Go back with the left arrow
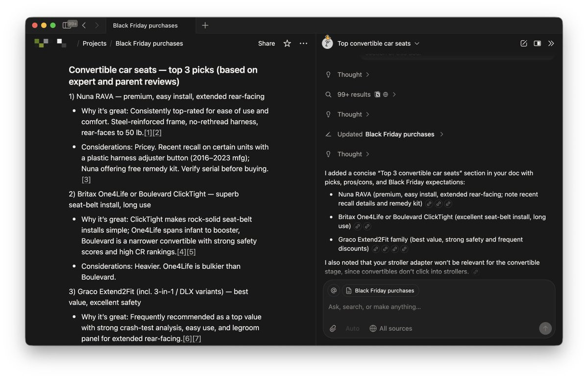Viewport: 588px width, 379px height. point(84,25)
